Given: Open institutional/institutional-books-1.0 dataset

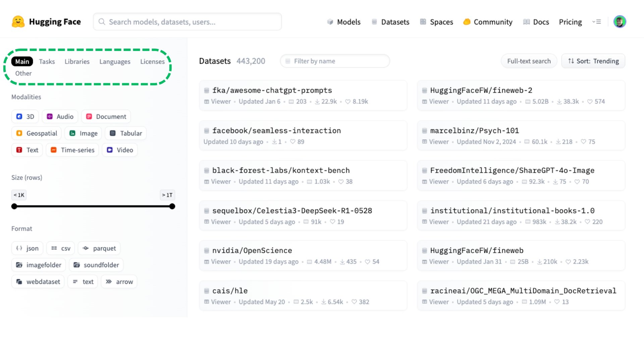Looking at the screenshot, I should coord(521,216).
